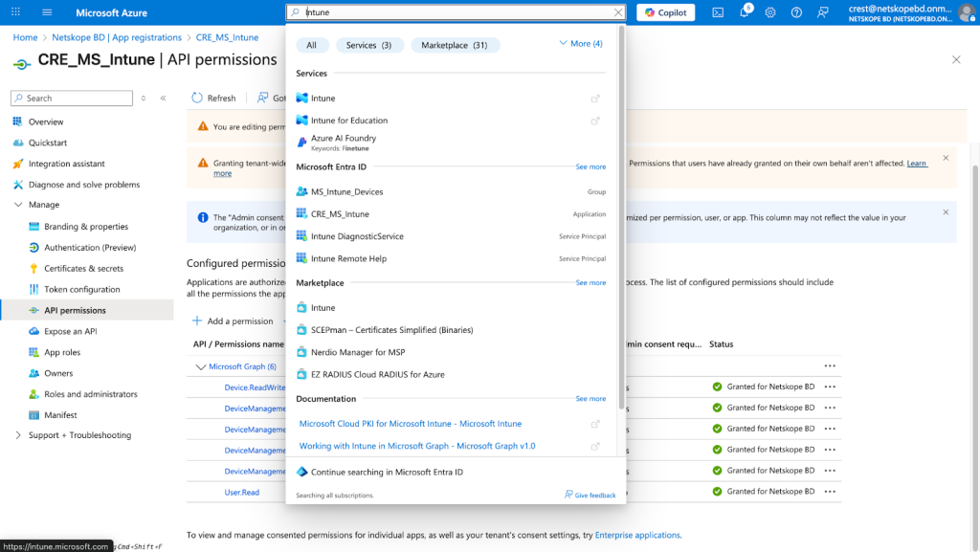Screen dimensions: 980x552
Task: Click the user account avatar
Action: [968, 12]
